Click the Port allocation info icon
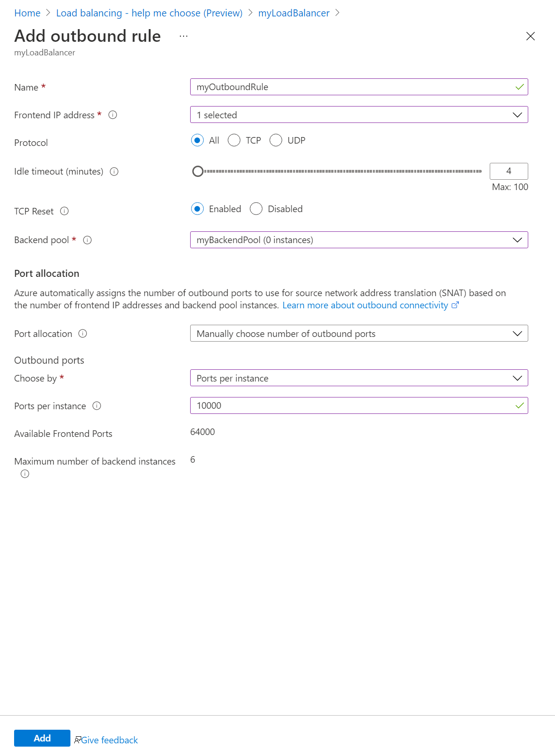 click(x=83, y=334)
